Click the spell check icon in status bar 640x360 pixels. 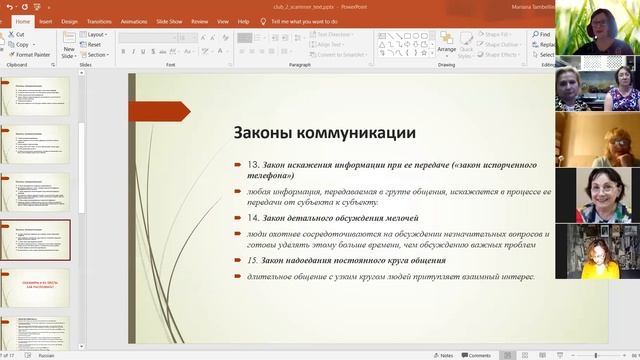(x=28, y=356)
